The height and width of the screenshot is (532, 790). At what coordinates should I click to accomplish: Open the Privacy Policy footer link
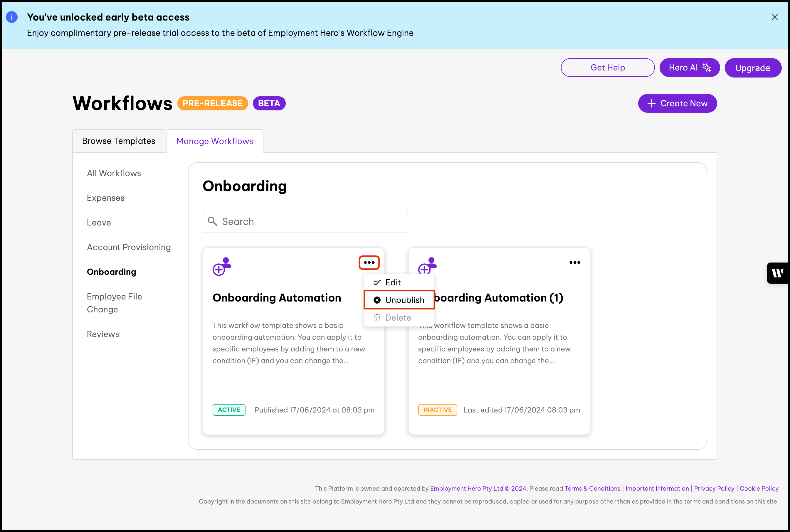point(714,488)
